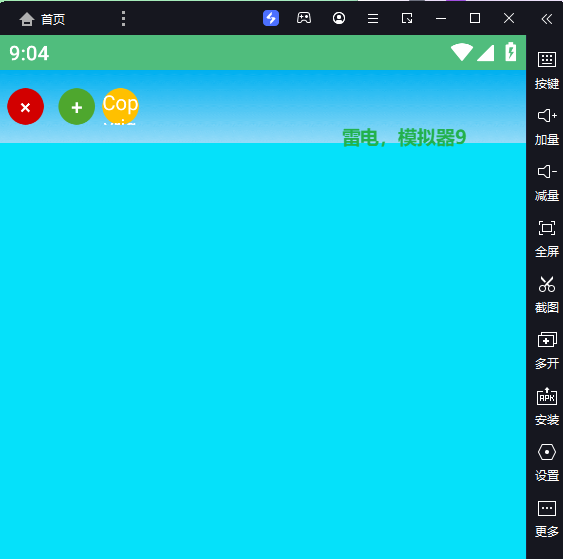
Task: Switch to the 首页 home tab
Action: [x=42, y=19]
